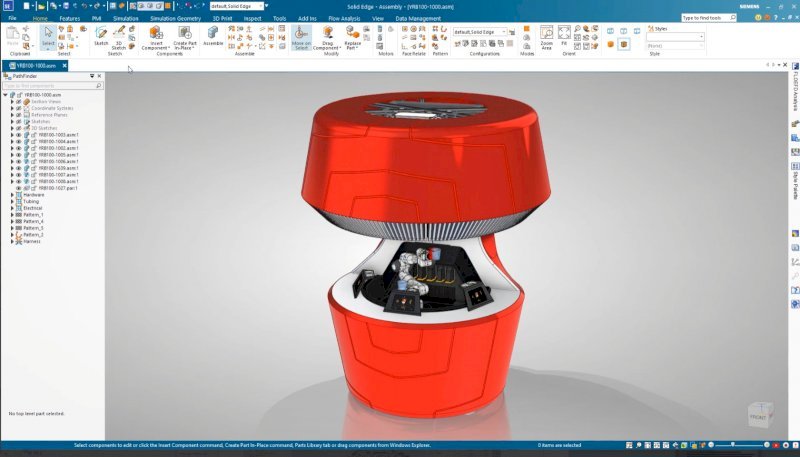Expand the Hardware group in PathFinder
800x457 pixels.
12,194
